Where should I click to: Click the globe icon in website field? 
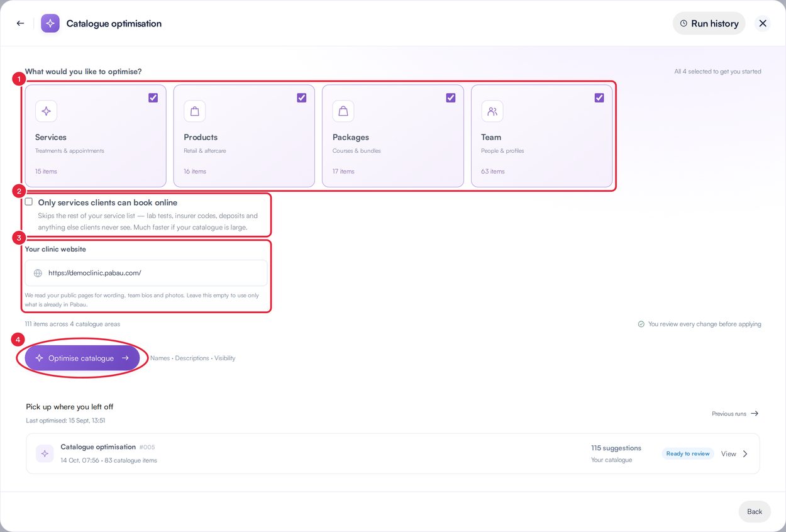point(38,273)
